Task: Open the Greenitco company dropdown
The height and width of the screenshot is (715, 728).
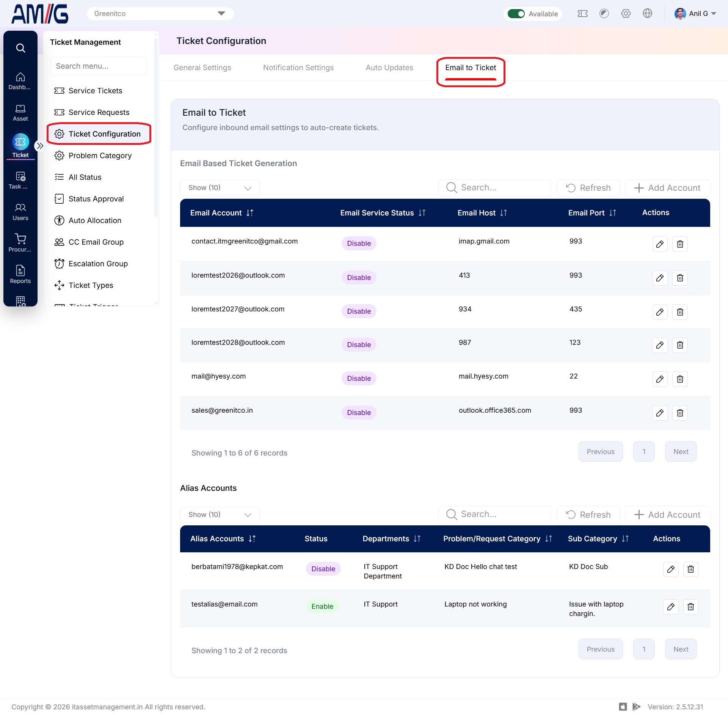Action: coord(160,14)
